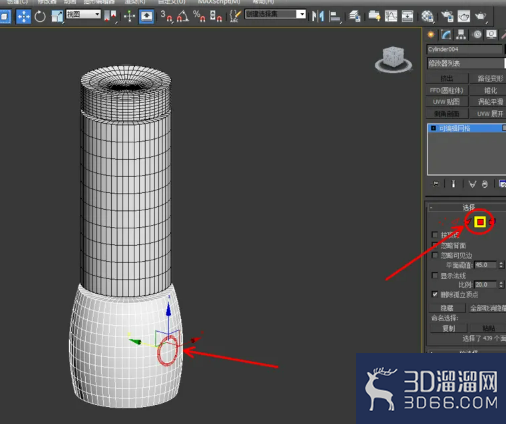Select the Vertex sub-object level icon
This screenshot has width=506, height=424.
(x=443, y=222)
